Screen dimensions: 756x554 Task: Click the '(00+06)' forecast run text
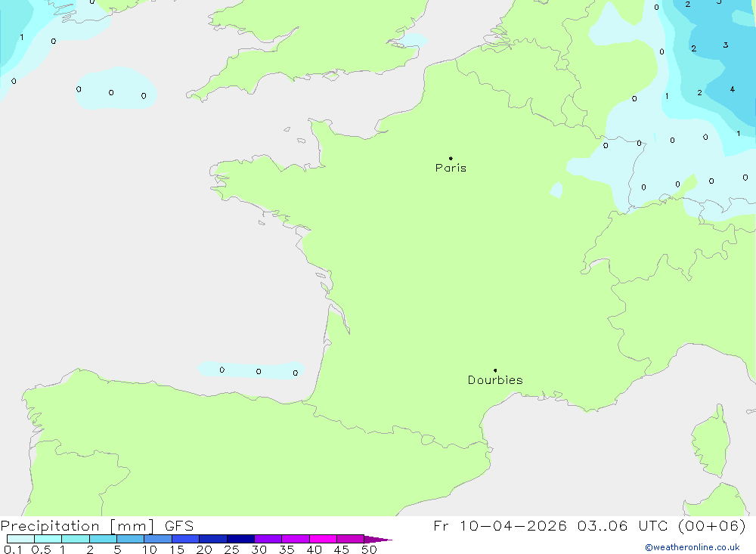[x=711, y=526]
